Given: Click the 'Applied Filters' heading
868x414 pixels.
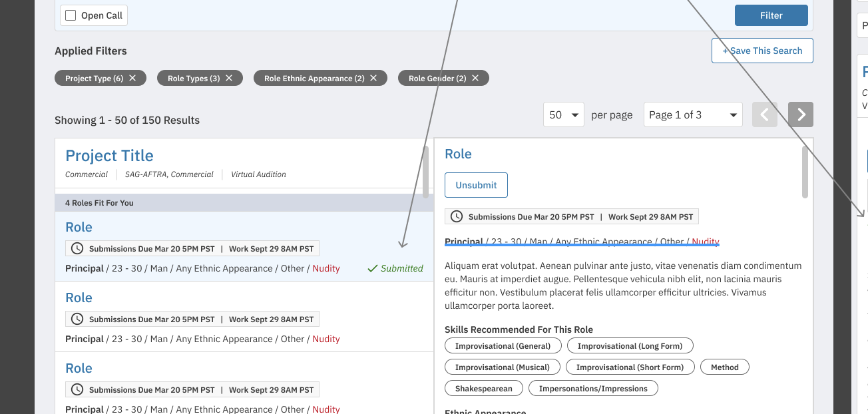Looking at the screenshot, I should point(91,51).
